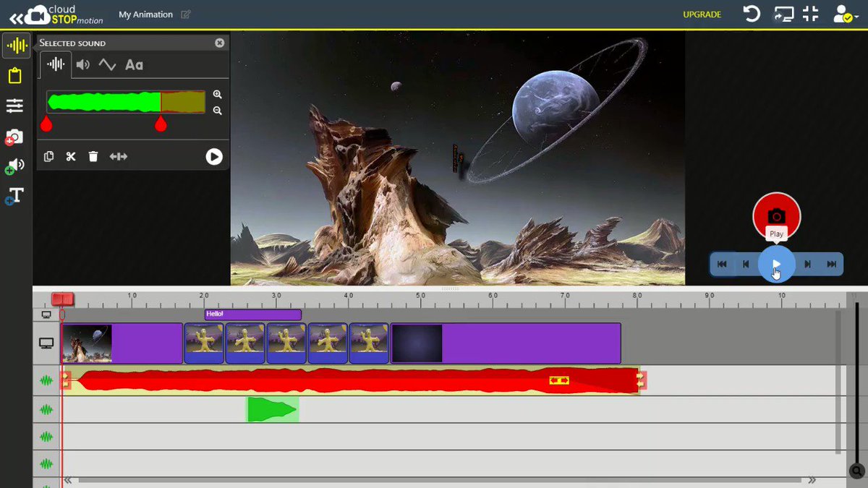Image resolution: width=868 pixels, height=488 pixels.
Task: Delete the selected sound with trash icon
Action: coord(93,156)
